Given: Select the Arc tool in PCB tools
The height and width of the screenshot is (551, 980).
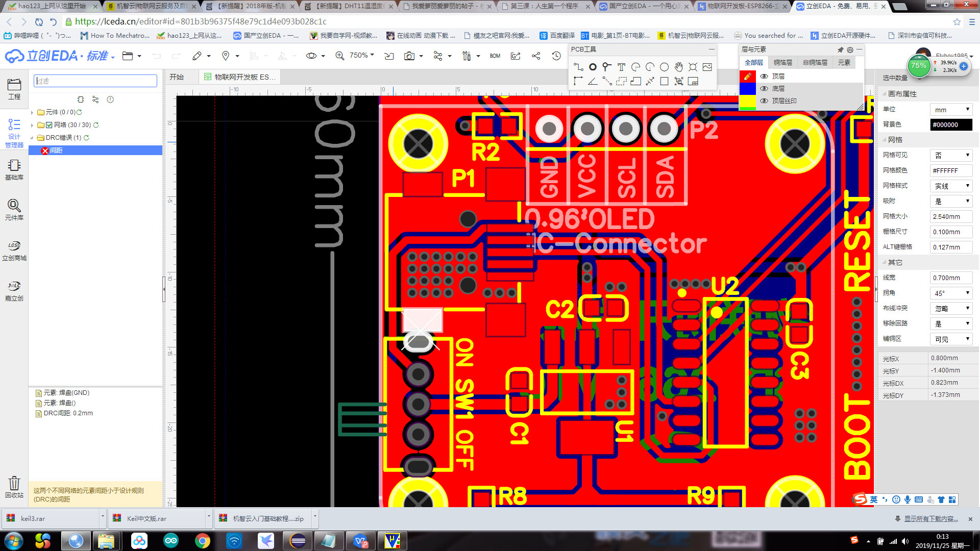Looking at the screenshot, I should tap(635, 67).
